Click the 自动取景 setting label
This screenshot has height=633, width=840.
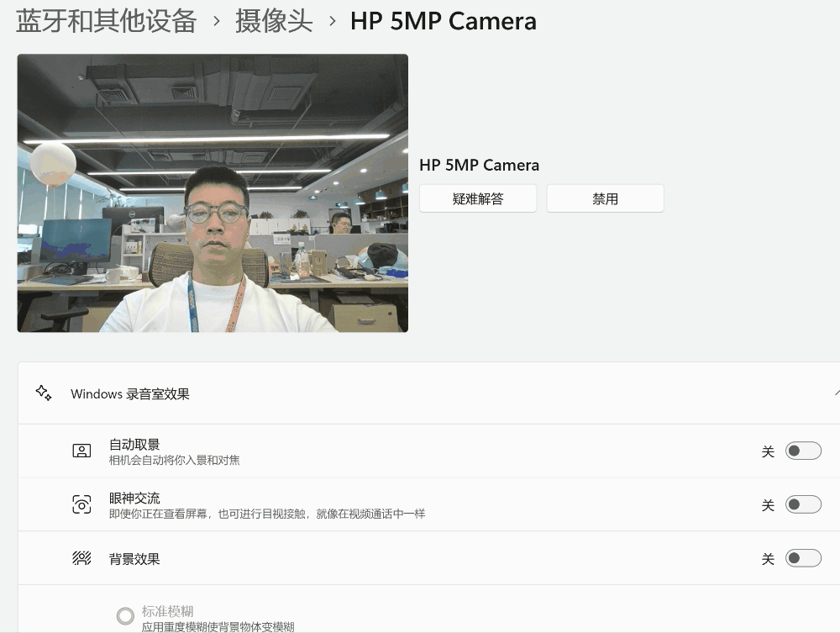point(134,445)
